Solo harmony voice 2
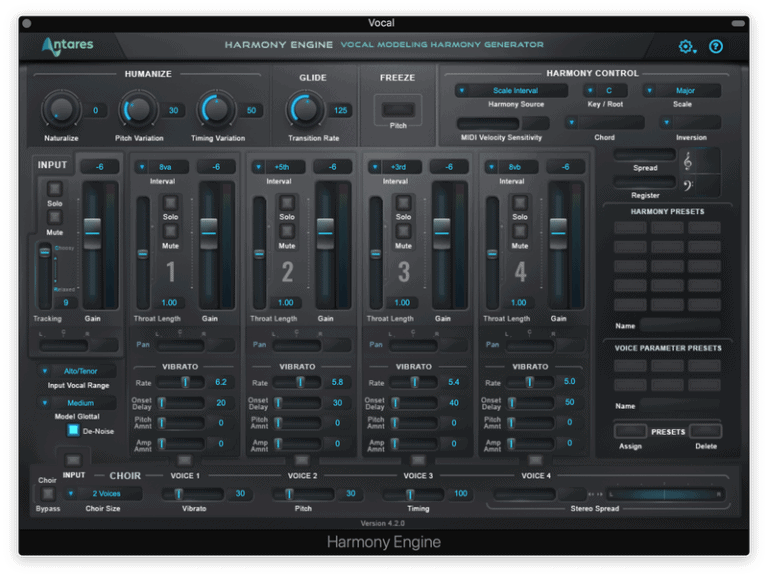768x577 pixels. [287, 202]
